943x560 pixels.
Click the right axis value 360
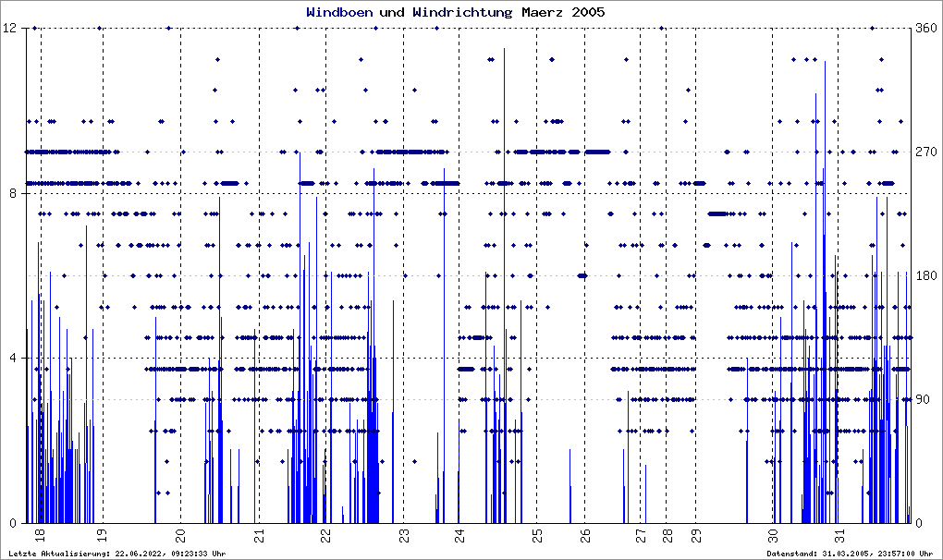point(925,28)
